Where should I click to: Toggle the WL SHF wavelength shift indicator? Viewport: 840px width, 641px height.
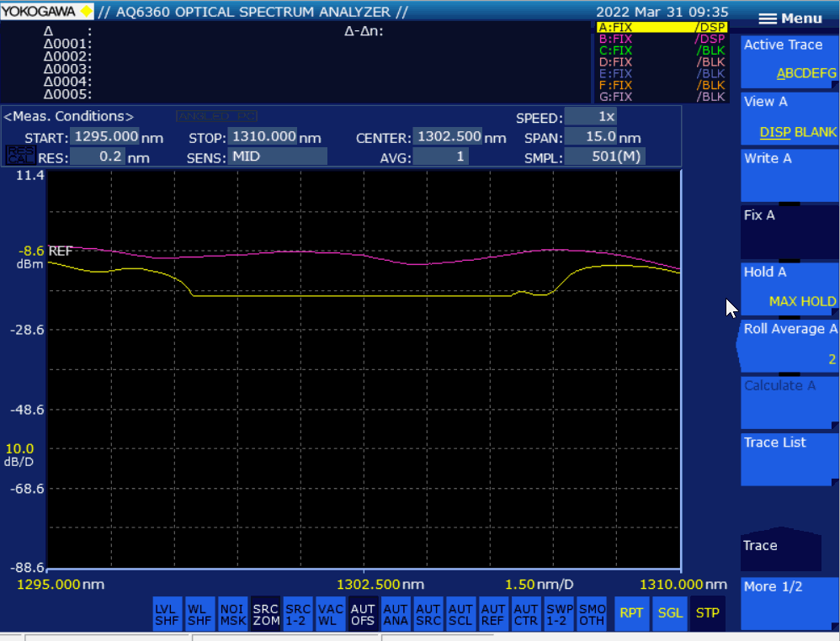(x=199, y=614)
